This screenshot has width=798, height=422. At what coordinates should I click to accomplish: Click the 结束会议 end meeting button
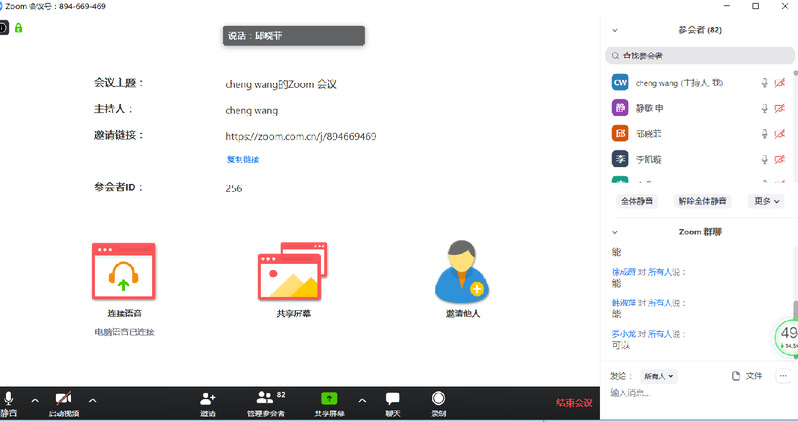pyautogui.click(x=574, y=403)
